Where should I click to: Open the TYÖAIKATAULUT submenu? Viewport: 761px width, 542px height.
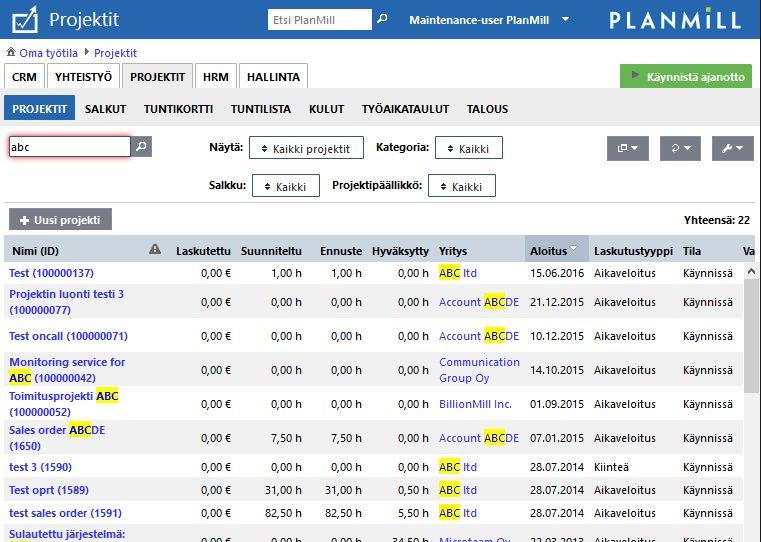[405, 109]
